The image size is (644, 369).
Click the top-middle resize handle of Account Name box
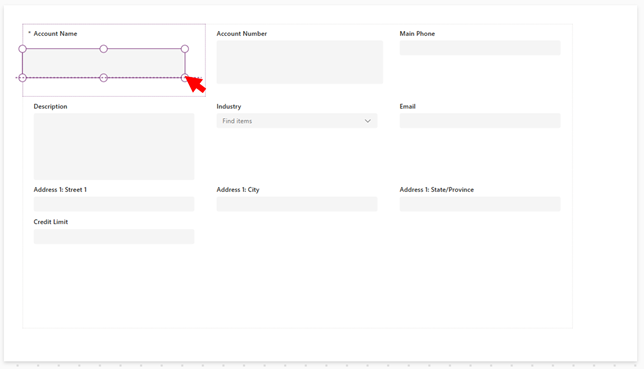point(104,49)
